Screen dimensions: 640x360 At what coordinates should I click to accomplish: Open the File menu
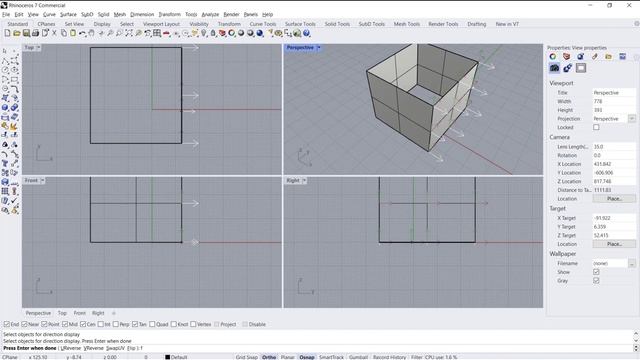pos(6,14)
